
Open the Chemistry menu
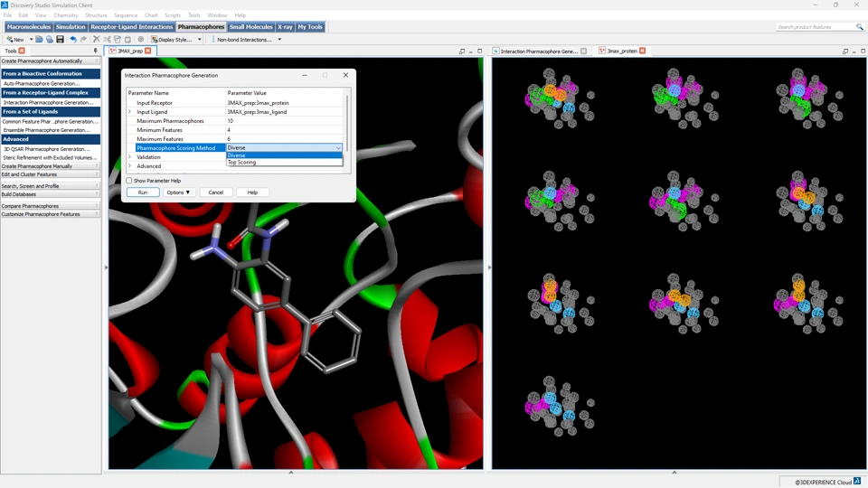coord(66,15)
